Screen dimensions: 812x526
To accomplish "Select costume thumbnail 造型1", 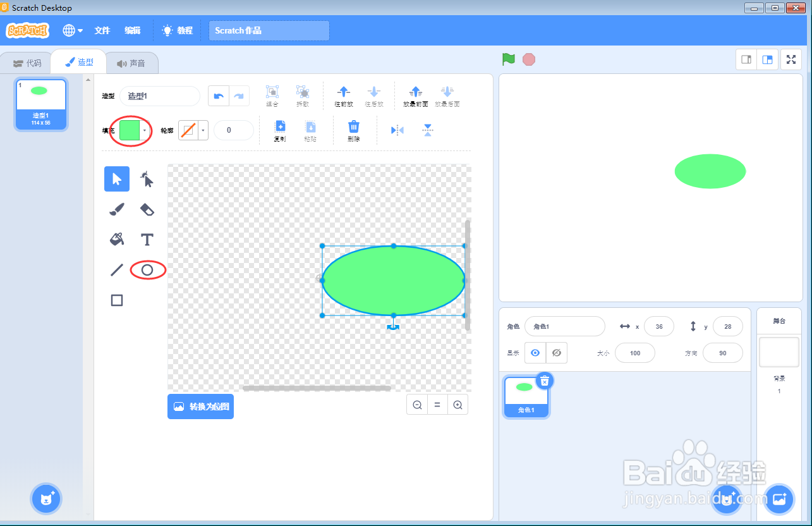I will tap(41, 104).
